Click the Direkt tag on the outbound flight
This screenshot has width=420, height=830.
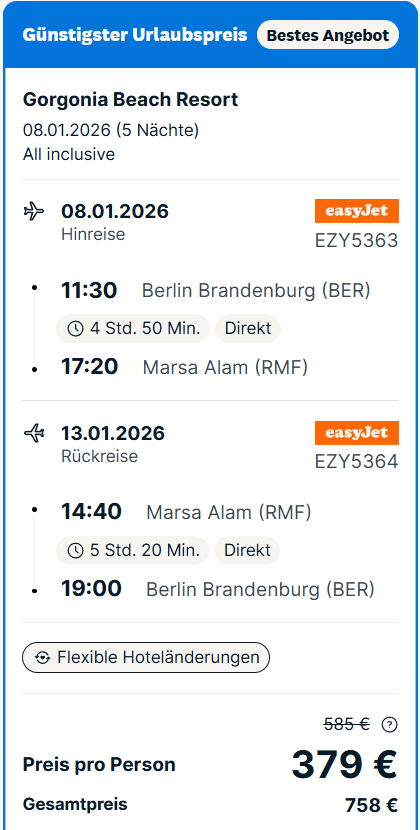tap(248, 328)
